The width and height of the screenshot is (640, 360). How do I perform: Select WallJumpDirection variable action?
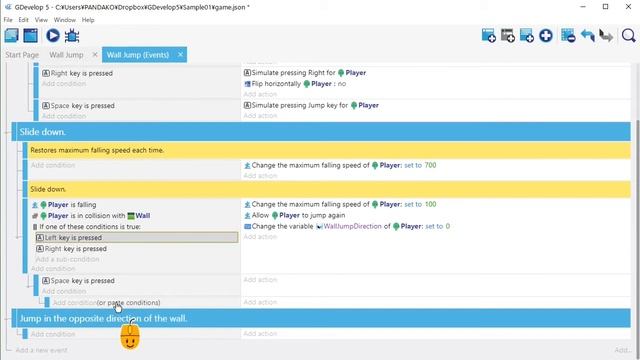[x=347, y=226]
